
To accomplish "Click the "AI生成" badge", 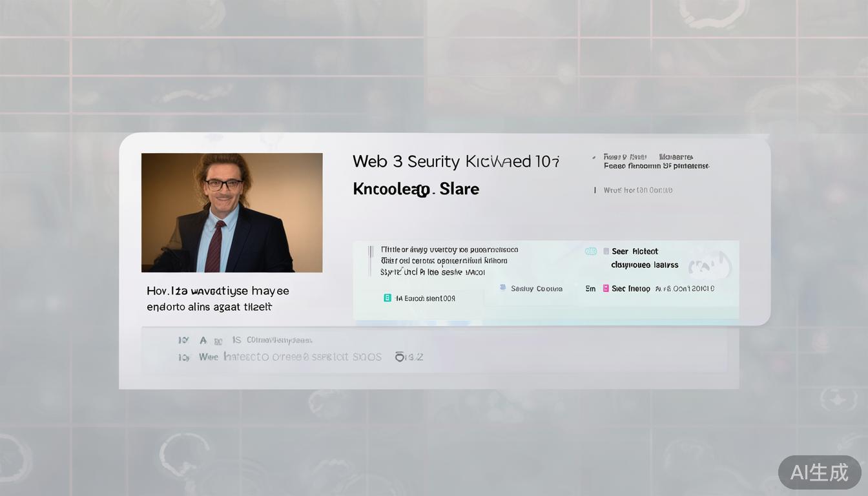I will tap(819, 472).
